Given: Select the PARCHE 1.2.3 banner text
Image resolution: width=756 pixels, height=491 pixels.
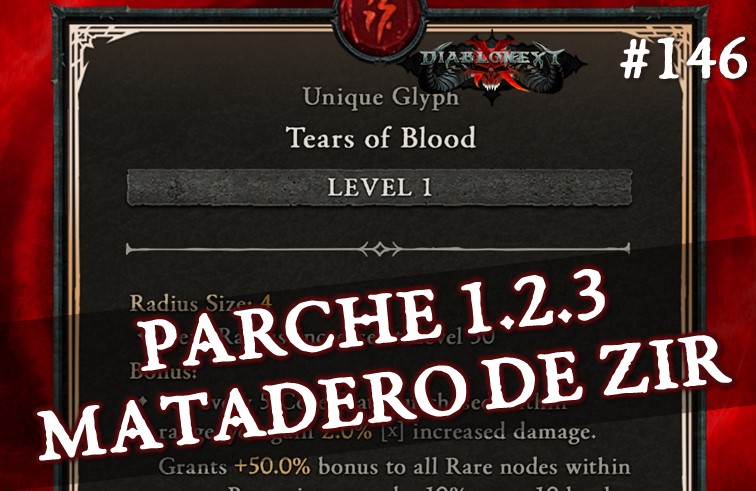Looking at the screenshot, I should (x=374, y=322).
